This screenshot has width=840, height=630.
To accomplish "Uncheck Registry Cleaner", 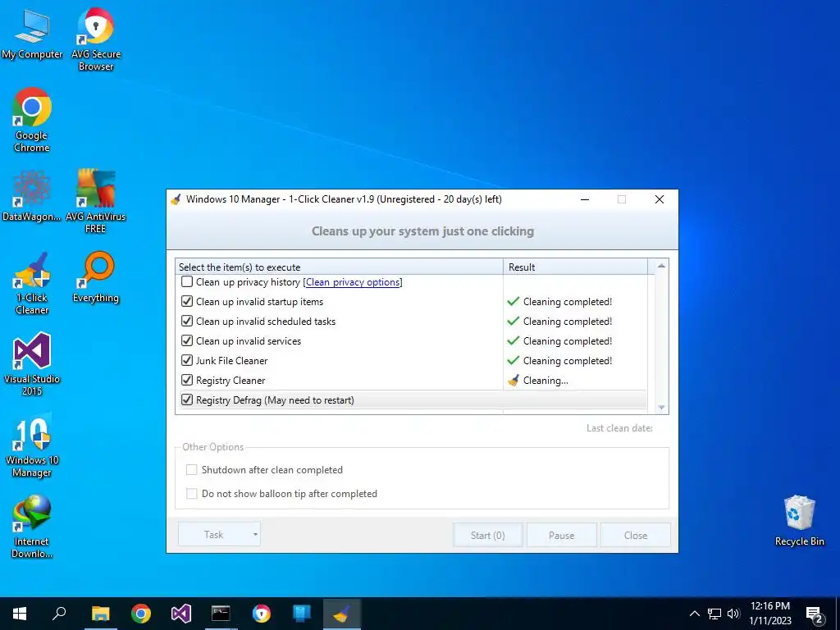I will point(187,381).
